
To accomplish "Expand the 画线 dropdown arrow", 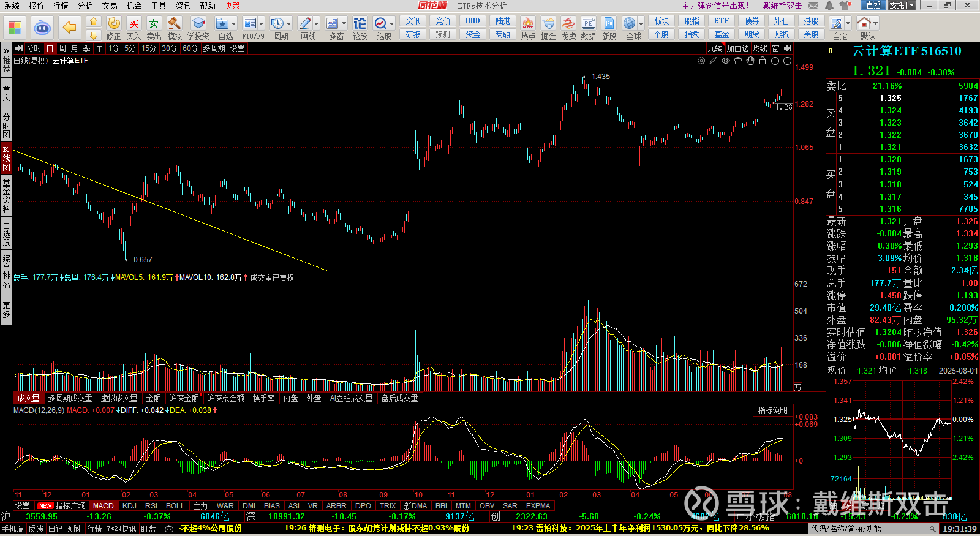I will (x=316, y=25).
